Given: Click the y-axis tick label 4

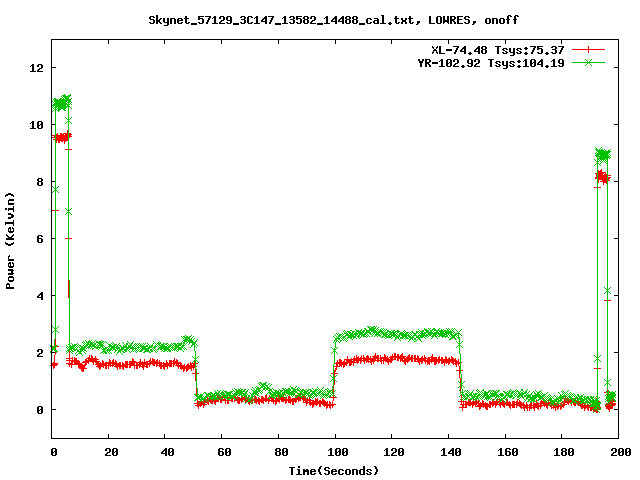Looking at the screenshot, I should 40,296.
